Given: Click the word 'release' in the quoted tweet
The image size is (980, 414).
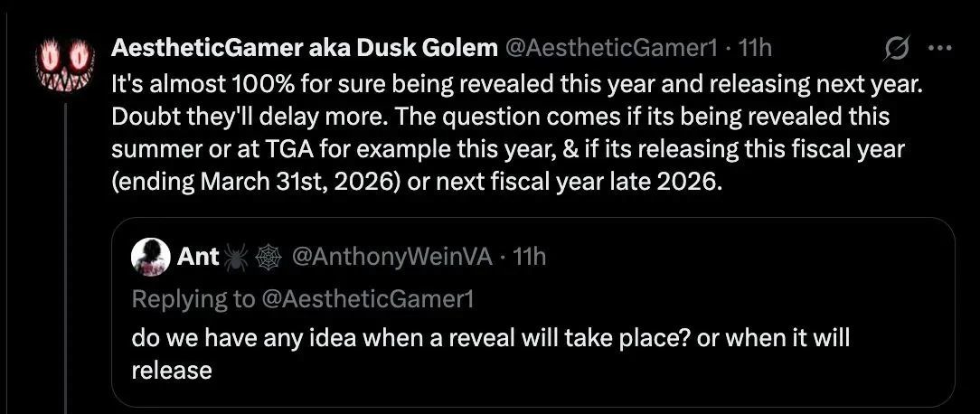Looking at the screenshot, I should click(172, 371).
